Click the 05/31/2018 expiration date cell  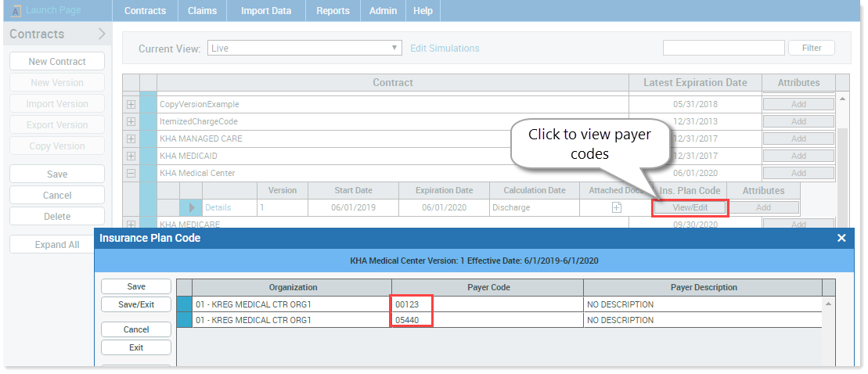click(695, 104)
